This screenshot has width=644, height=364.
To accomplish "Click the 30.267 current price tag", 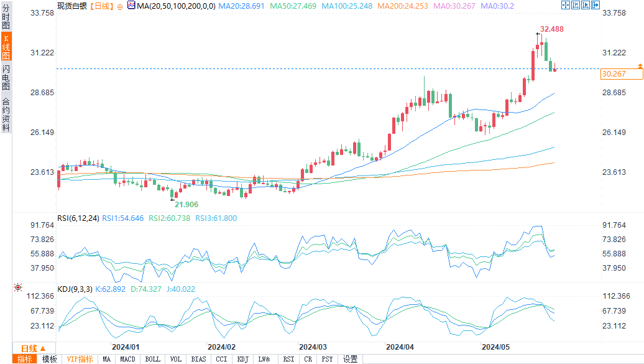I will [622, 73].
